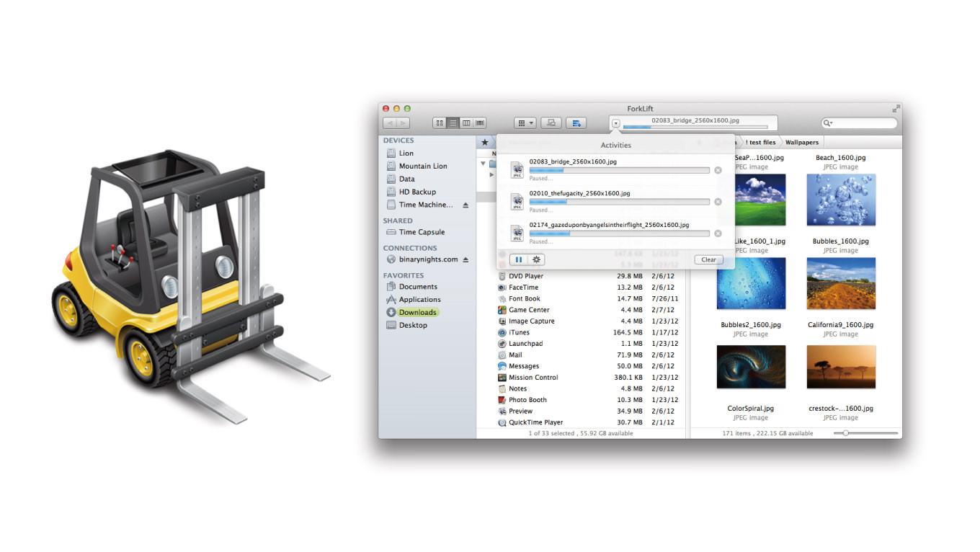Eject the binarynights.com connection
Viewport: 980px width, 552px height.
point(465,259)
